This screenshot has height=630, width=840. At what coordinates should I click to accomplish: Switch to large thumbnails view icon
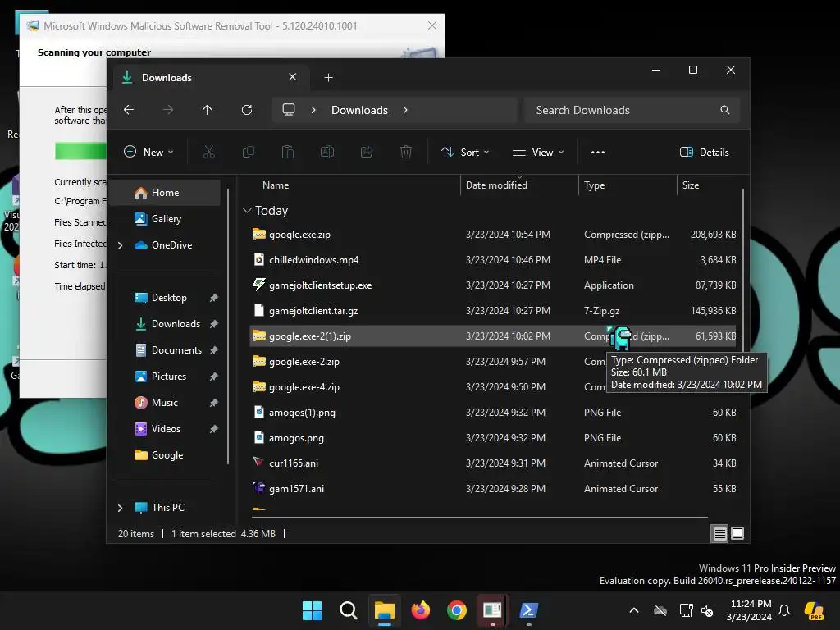pos(737,533)
